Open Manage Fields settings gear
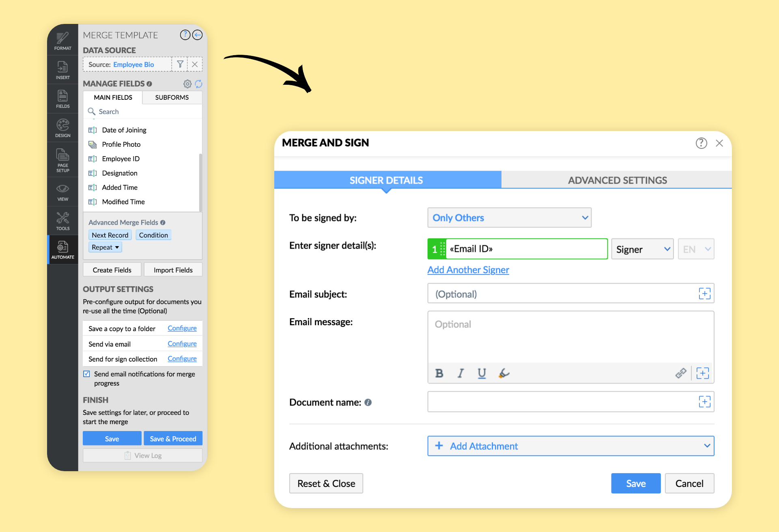This screenshot has height=532, width=779. tap(187, 84)
